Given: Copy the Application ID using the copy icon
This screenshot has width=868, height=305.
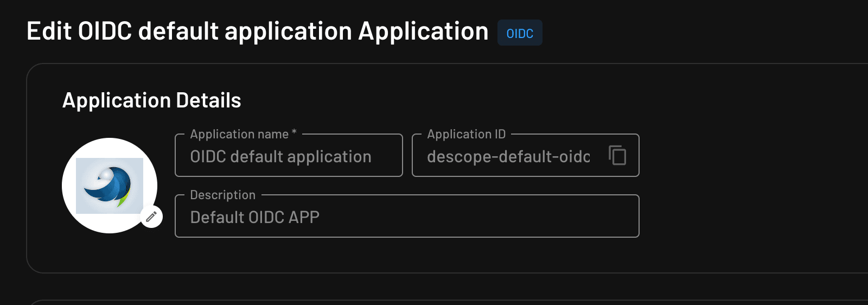Looking at the screenshot, I should (x=617, y=156).
